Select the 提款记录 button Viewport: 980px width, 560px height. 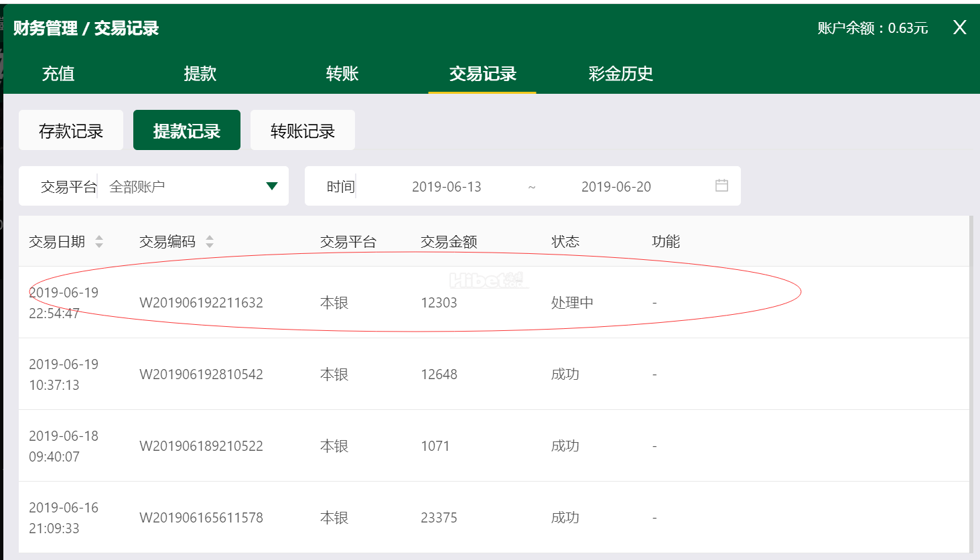[187, 131]
